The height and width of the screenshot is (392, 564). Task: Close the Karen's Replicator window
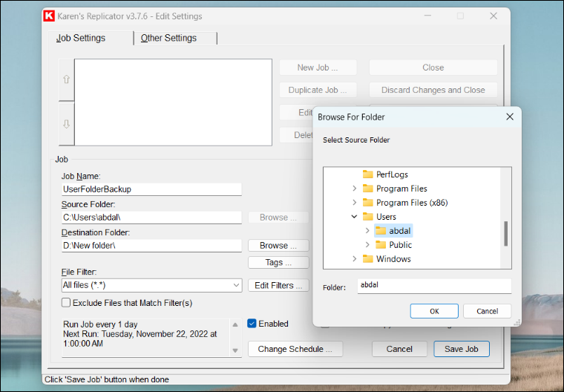point(493,16)
